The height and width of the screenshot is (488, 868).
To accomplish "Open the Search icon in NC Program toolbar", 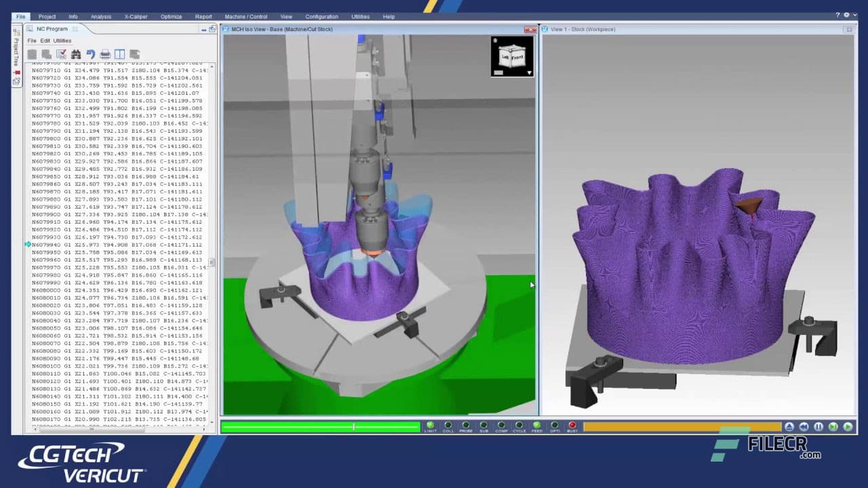I will point(77,54).
